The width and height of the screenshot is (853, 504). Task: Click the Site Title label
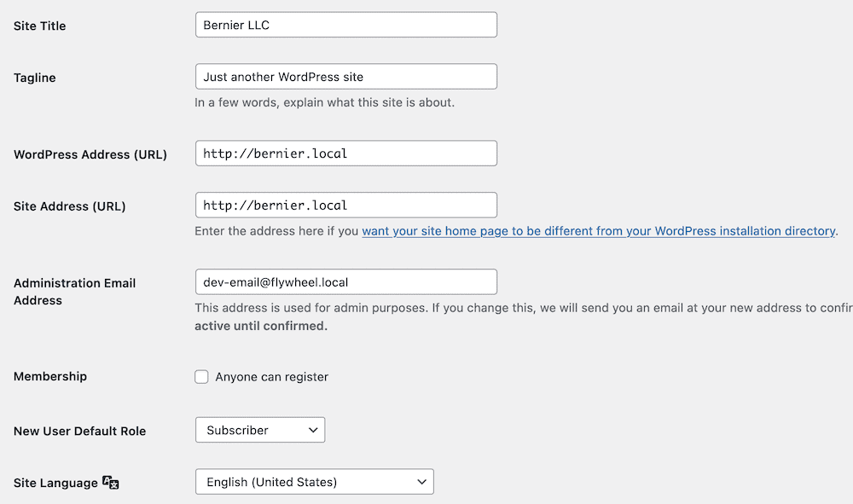click(x=40, y=26)
